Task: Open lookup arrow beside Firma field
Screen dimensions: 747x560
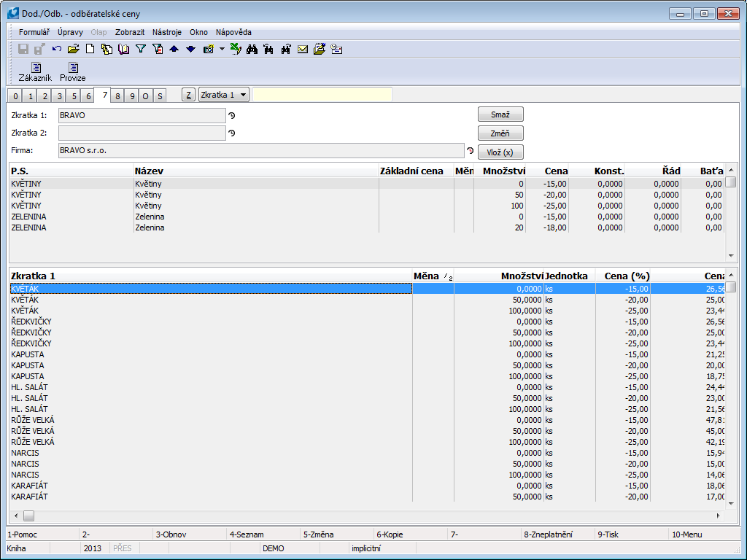Action: tap(471, 150)
